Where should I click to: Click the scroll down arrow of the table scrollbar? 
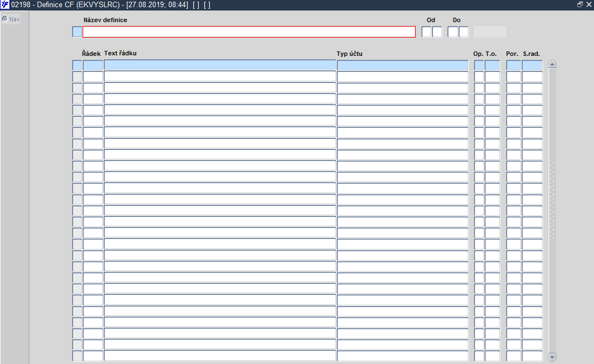pyautogui.click(x=552, y=357)
